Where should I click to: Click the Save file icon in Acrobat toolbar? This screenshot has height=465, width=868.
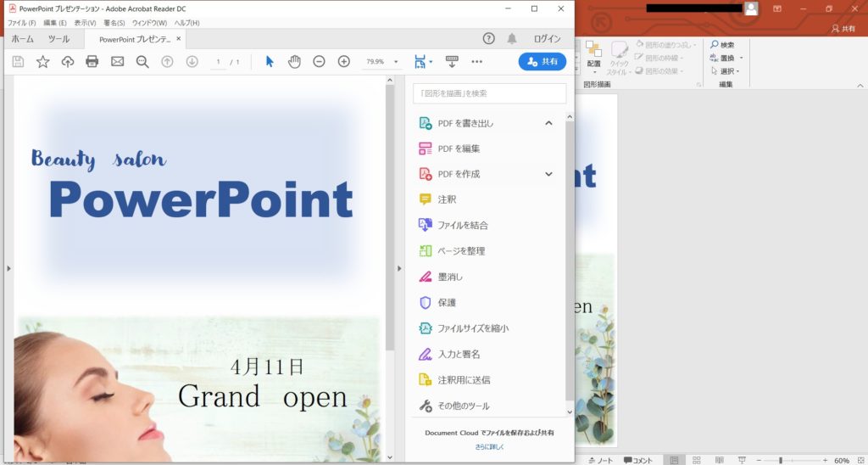(18, 62)
